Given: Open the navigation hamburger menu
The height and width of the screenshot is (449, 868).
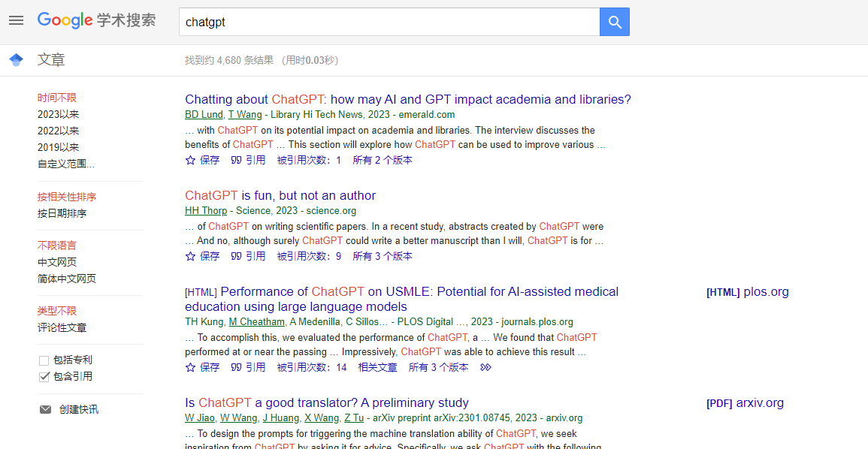Looking at the screenshot, I should pos(16,20).
